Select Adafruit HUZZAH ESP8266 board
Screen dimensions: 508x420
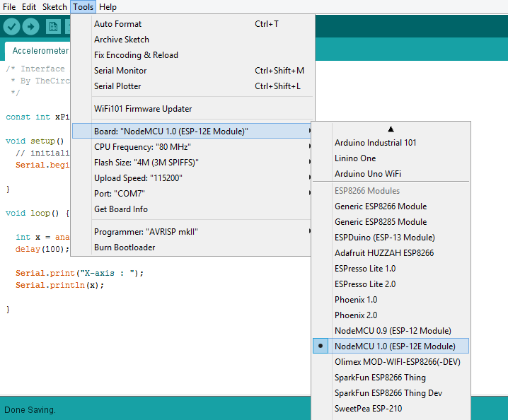click(391, 253)
